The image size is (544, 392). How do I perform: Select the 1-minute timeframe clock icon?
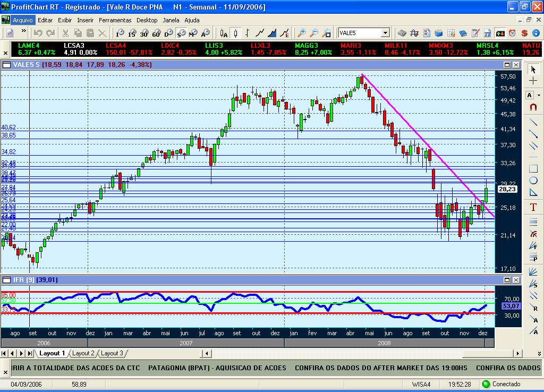[120, 33]
